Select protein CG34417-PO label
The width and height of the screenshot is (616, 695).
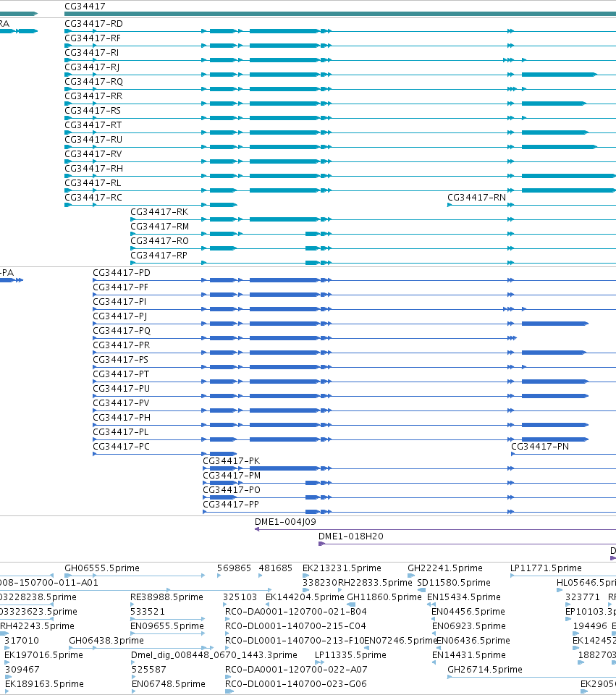[232, 490]
